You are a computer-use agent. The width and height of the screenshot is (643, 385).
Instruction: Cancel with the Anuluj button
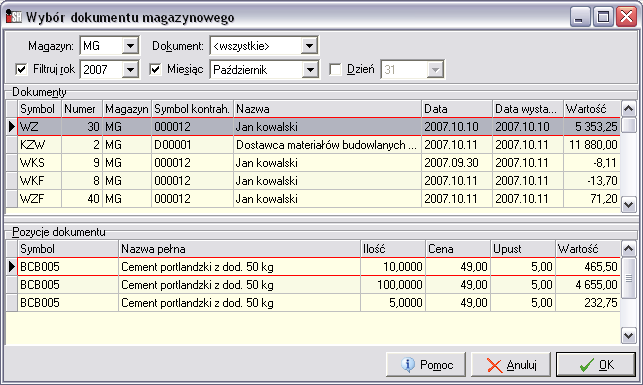coord(511,364)
